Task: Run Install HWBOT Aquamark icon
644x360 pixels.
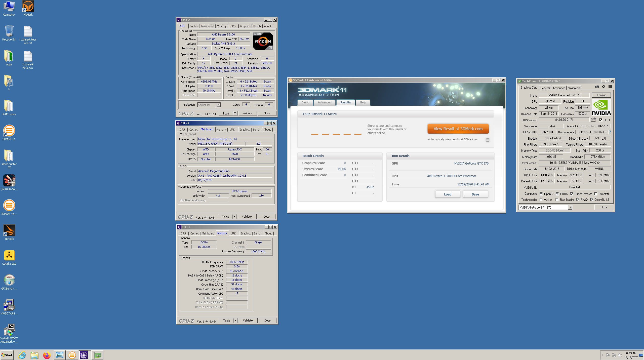Action: click(9, 333)
